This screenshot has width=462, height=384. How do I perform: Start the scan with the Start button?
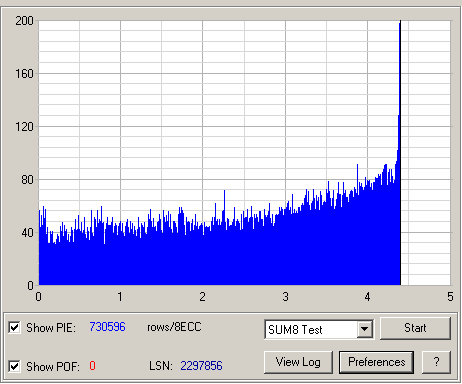click(415, 328)
